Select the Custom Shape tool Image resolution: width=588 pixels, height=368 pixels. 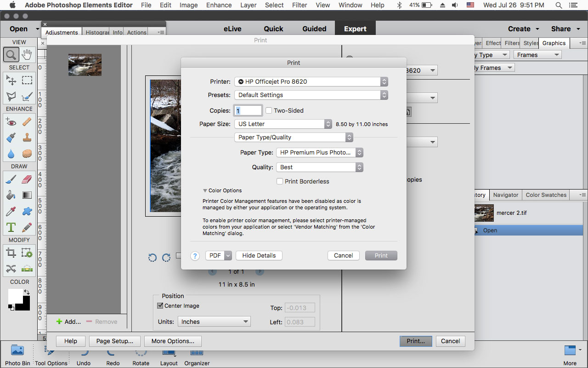(27, 211)
